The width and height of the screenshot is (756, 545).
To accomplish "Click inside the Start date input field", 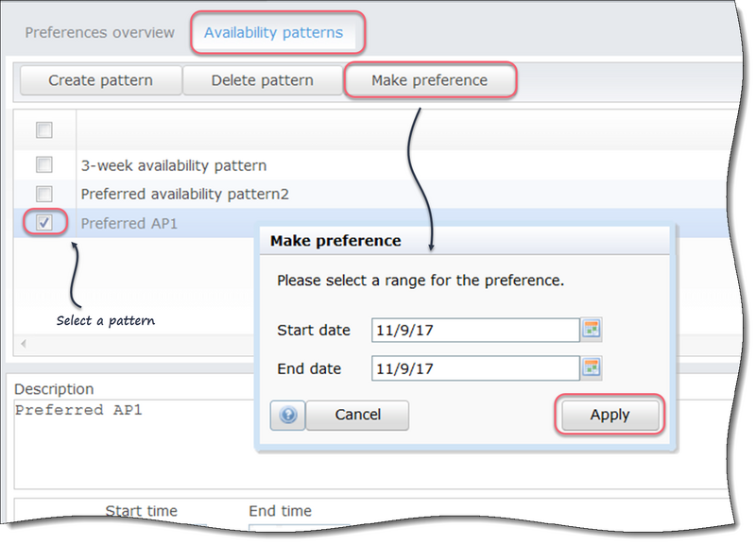I will [472, 330].
